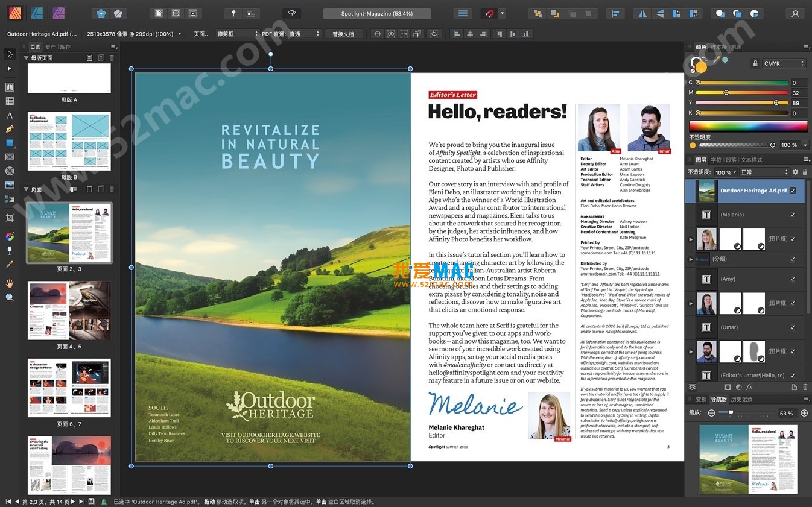Select the Vector Crop tool
Image resolution: width=812 pixels, height=507 pixels.
coord(10,217)
